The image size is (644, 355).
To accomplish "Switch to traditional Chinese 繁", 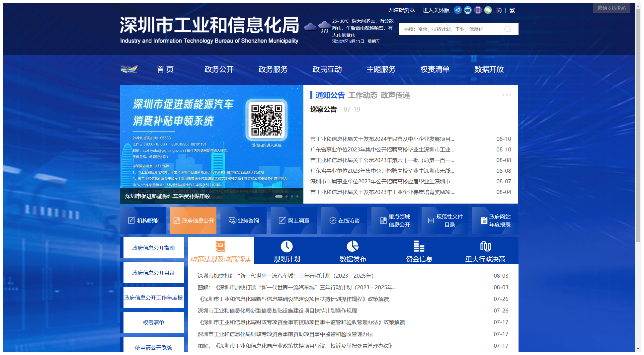I will [512, 10].
